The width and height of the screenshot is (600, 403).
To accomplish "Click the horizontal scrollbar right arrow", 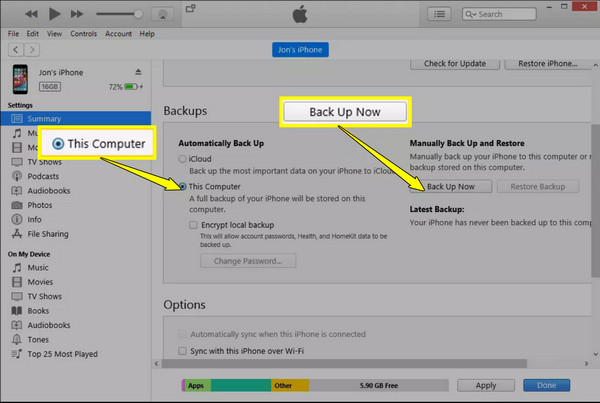I will click(x=586, y=364).
